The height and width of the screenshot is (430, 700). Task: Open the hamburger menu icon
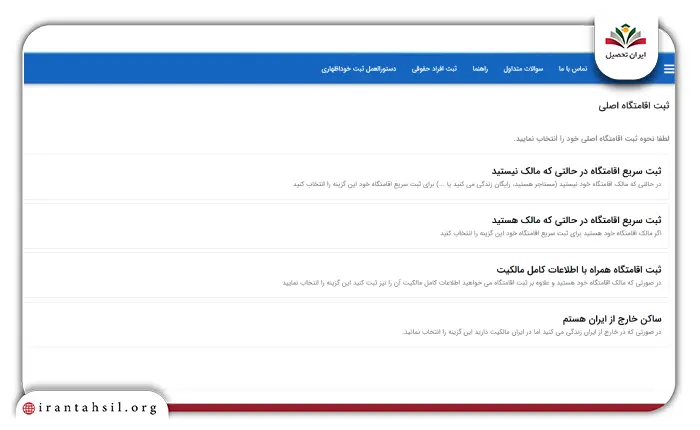point(669,69)
